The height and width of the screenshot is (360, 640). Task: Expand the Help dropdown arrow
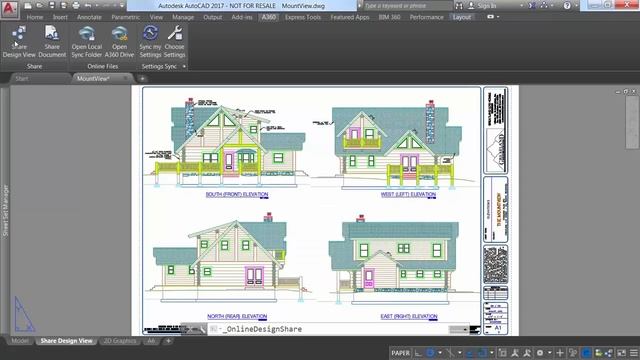[576, 6]
